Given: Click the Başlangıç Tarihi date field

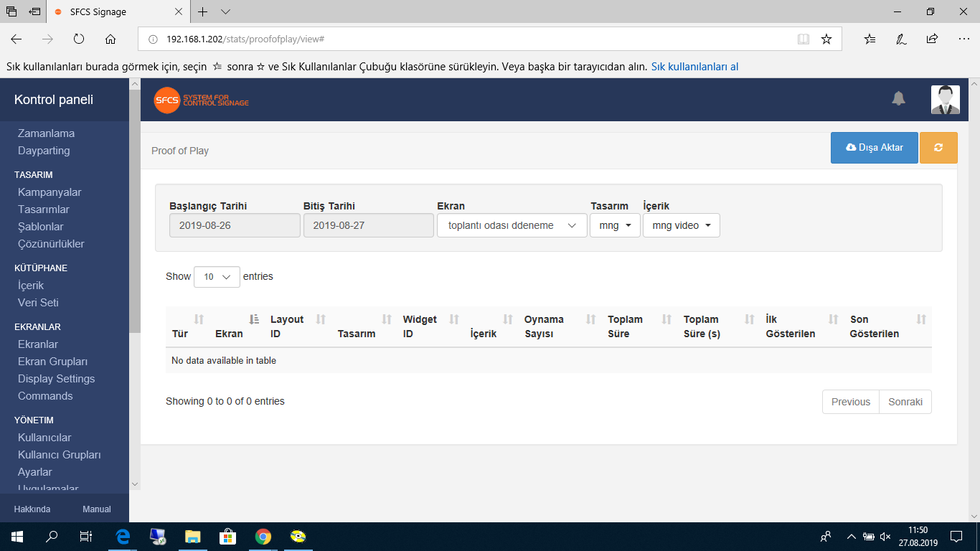Looking at the screenshot, I should [x=235, y=225].
